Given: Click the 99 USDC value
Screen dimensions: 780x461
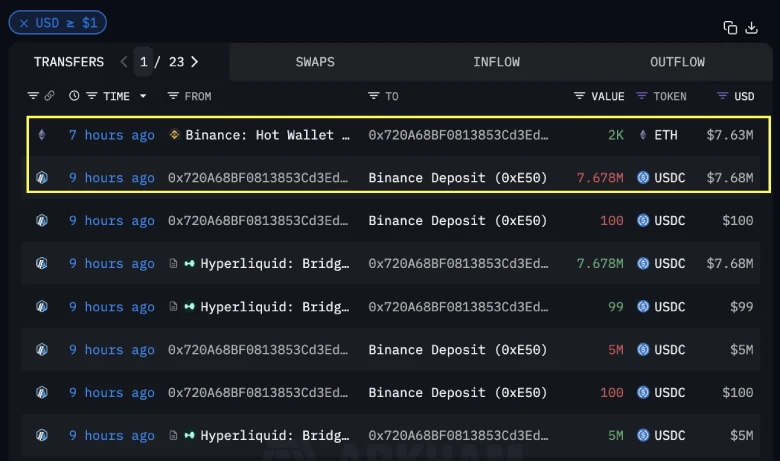Looking at the screenshot, I should pyautogui.click(x=615, y=307).
